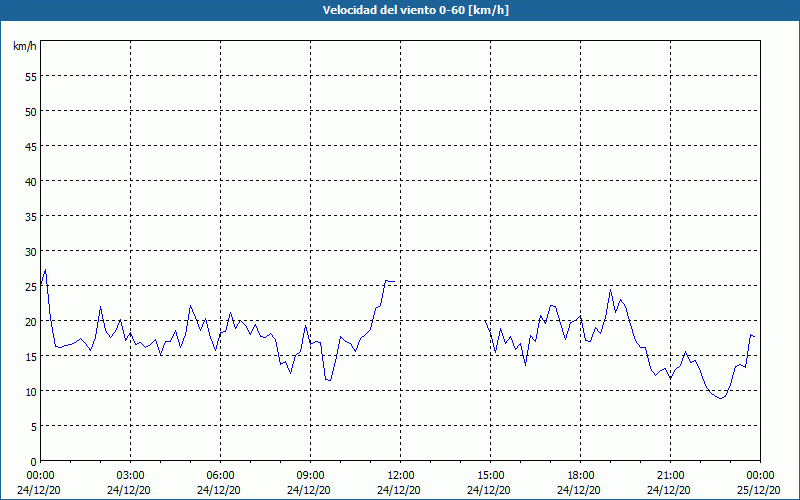
Task: Click the 21:00 time axis label
Action: tap(670, 476)
